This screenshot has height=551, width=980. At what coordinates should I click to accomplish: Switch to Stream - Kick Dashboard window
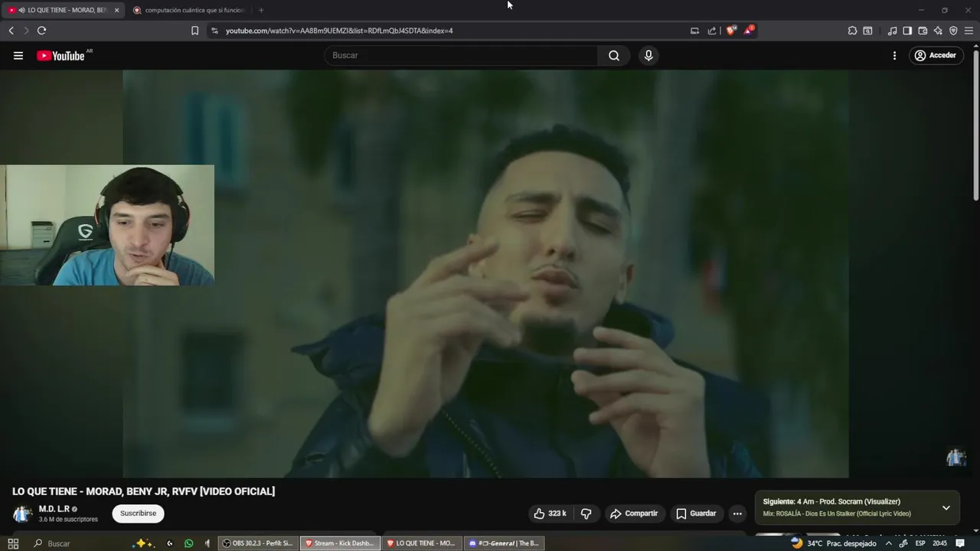340,543
